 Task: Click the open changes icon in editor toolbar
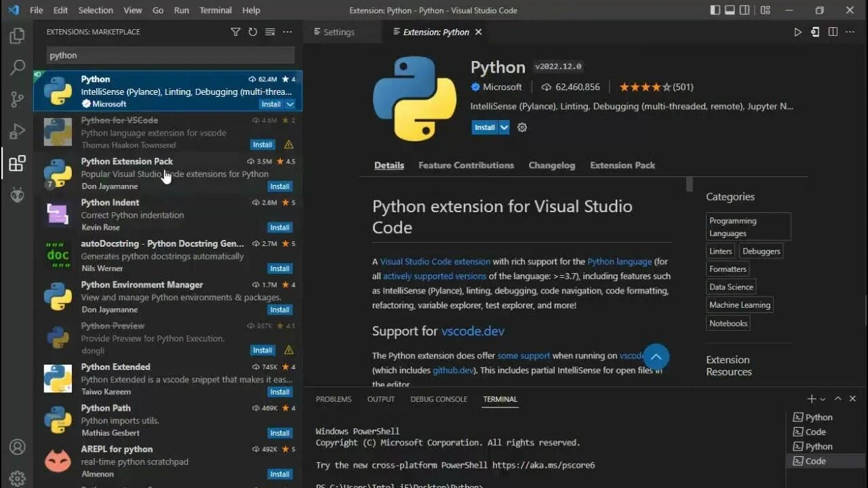coord(815,32)
